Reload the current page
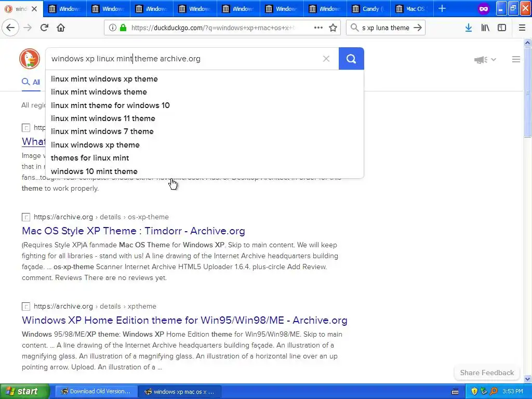 coord(44,28)
